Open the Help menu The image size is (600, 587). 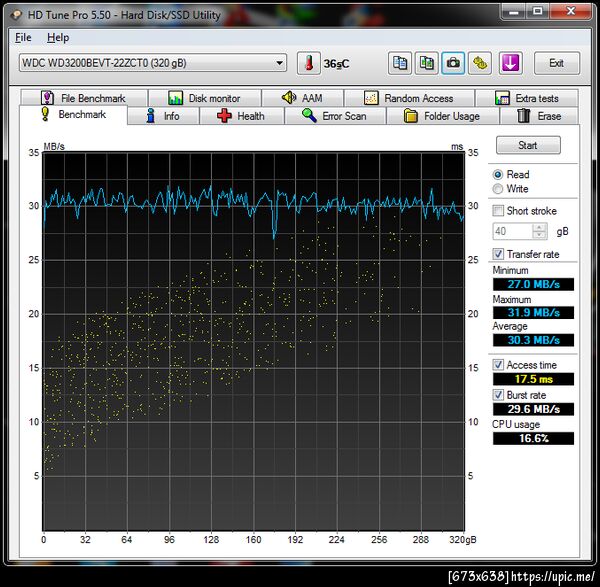[x=58, y=38]
